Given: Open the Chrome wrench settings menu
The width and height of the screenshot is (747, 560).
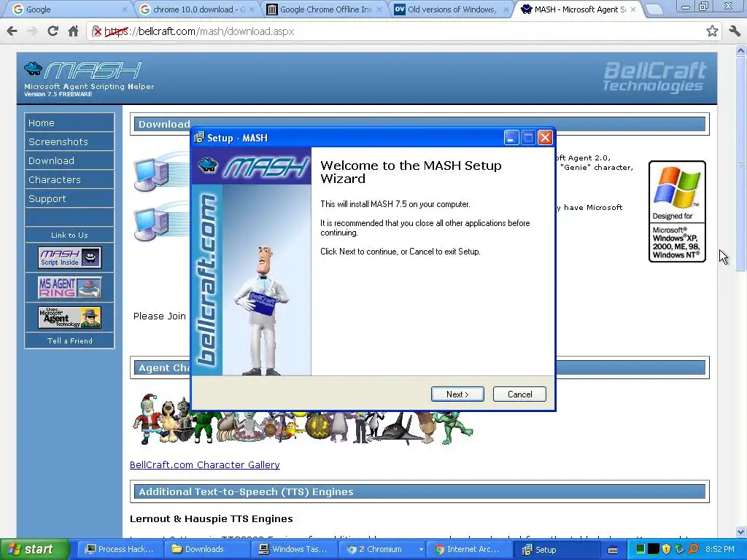Looking at the screenshot, I should [735, 31].
